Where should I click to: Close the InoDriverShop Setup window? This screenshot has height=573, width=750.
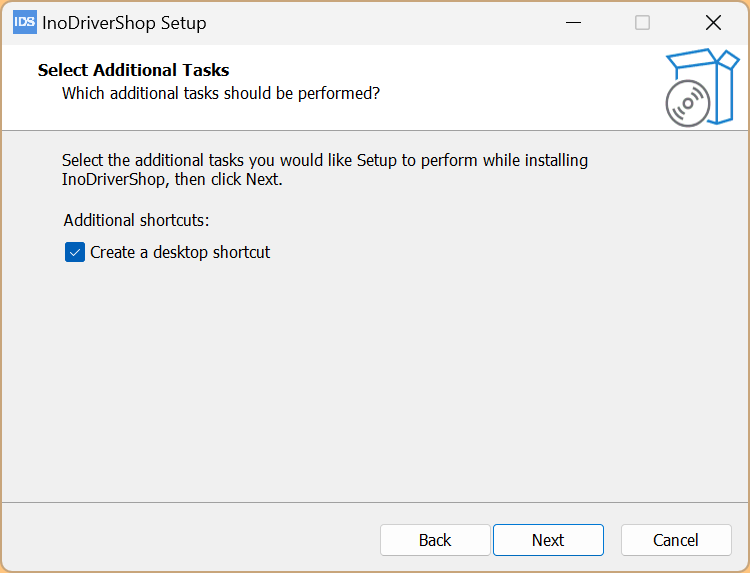[x=713, y=22]
